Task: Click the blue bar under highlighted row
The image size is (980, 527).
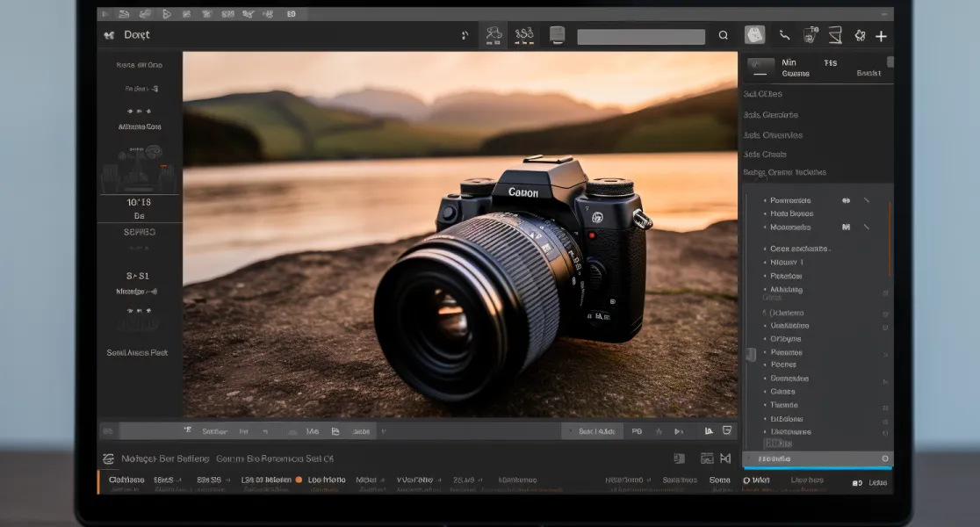Action: [x=817, y=467]
